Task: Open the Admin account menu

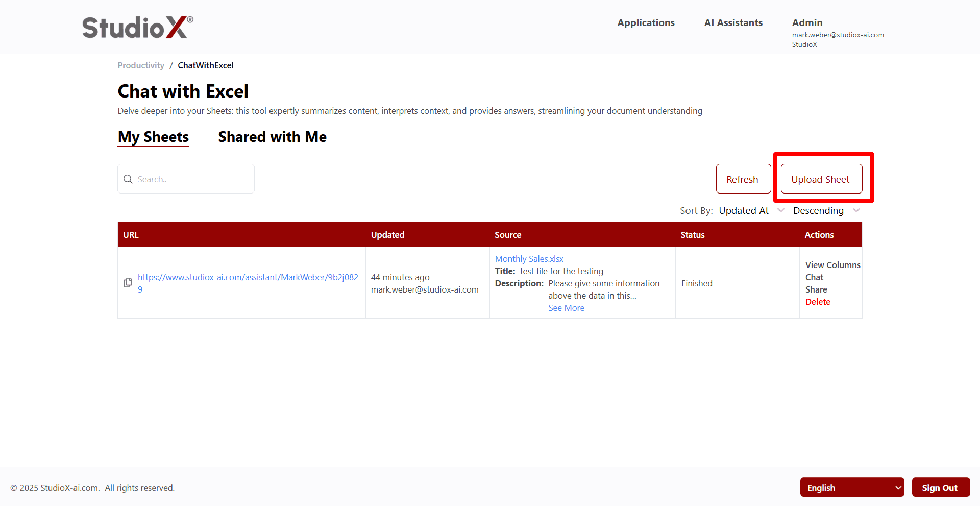Action: click(807, 23)
